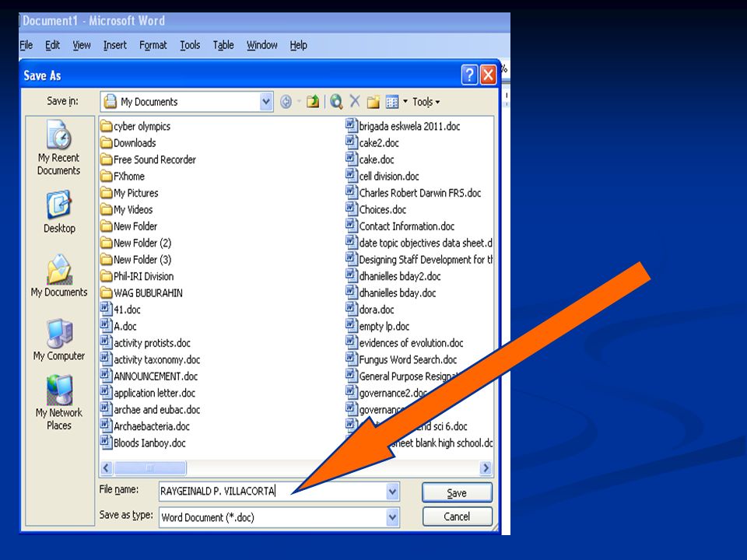Expand the Save in location dropdown
This screenshot has width=747, height=560.
(266, 101)
